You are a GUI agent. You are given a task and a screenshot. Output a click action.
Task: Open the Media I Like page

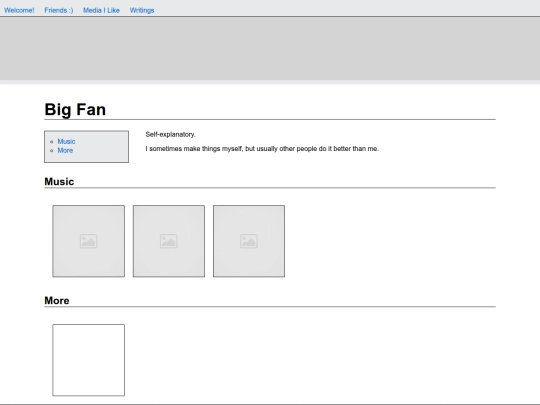tap(101, 10)
